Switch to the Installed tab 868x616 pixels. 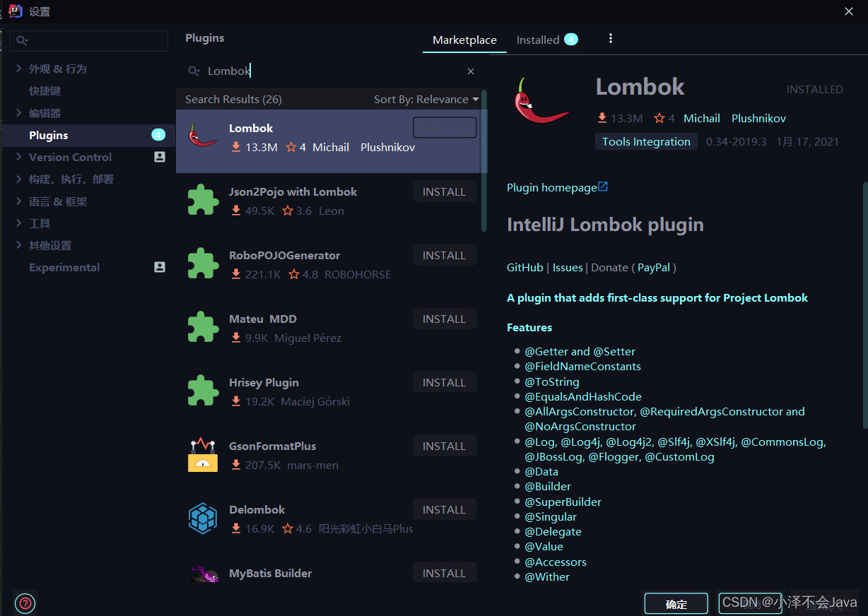pyautogui.click(x=539, y=40)
